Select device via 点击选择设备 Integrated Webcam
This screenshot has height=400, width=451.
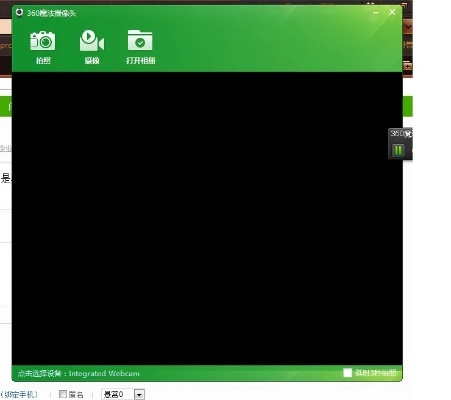tap(79, 373)
